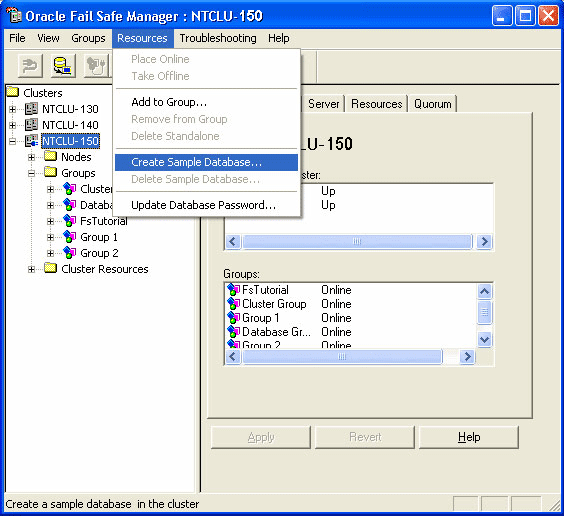
Task: Expand the Nodes folder
Action: pyautogui.click(x=32, y=157)
